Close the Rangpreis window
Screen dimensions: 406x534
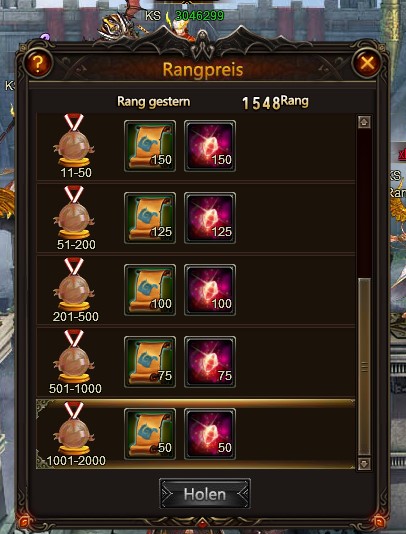click(367, 63)
